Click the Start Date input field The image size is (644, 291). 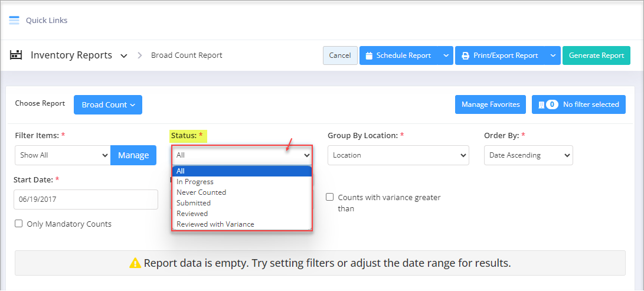tap(86, 200)
